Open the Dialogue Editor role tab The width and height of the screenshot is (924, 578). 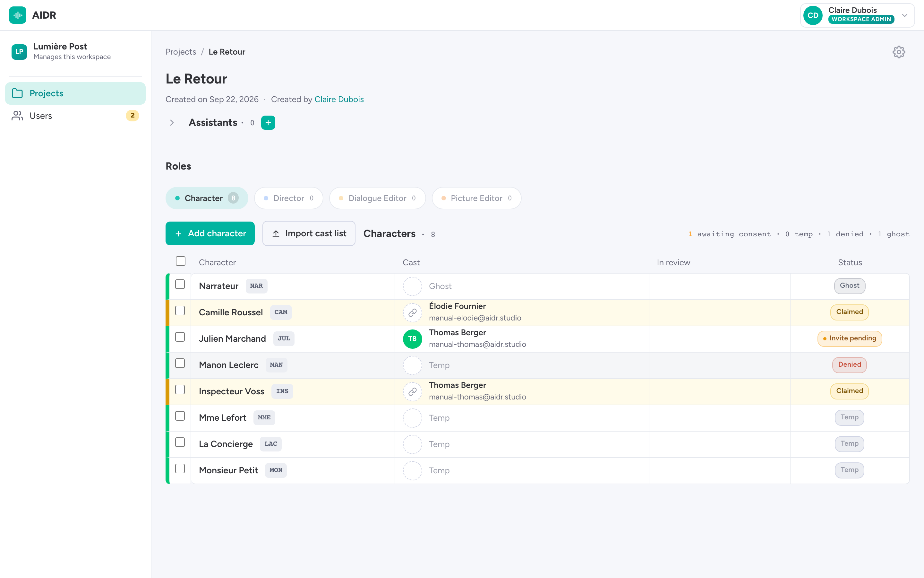pyautogui.click(x=377, y=198)
